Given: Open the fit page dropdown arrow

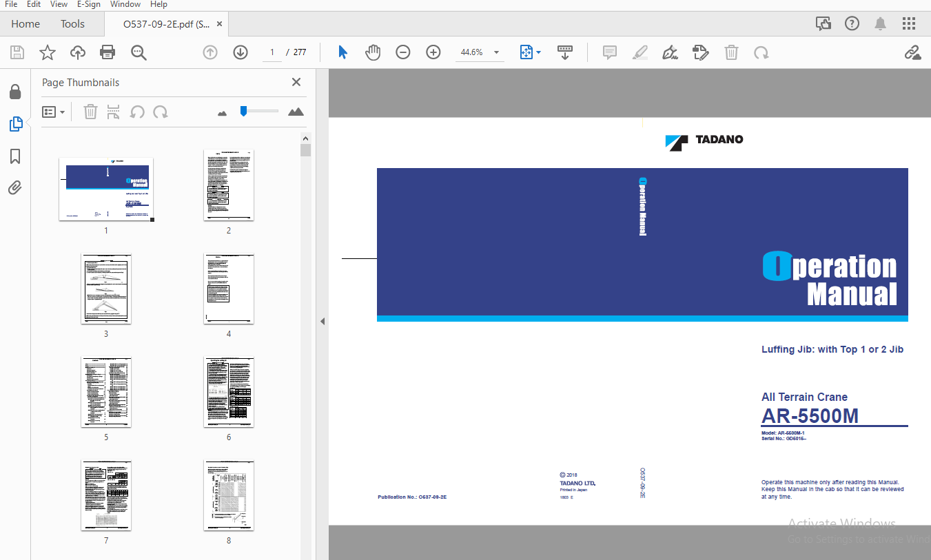Looking at the screenshot, I should pyautogui.click(x=538, y=52).
